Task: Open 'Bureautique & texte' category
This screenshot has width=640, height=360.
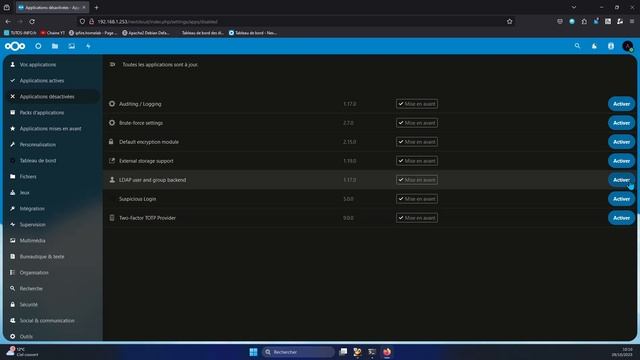Action: click(x=52, y=256)
